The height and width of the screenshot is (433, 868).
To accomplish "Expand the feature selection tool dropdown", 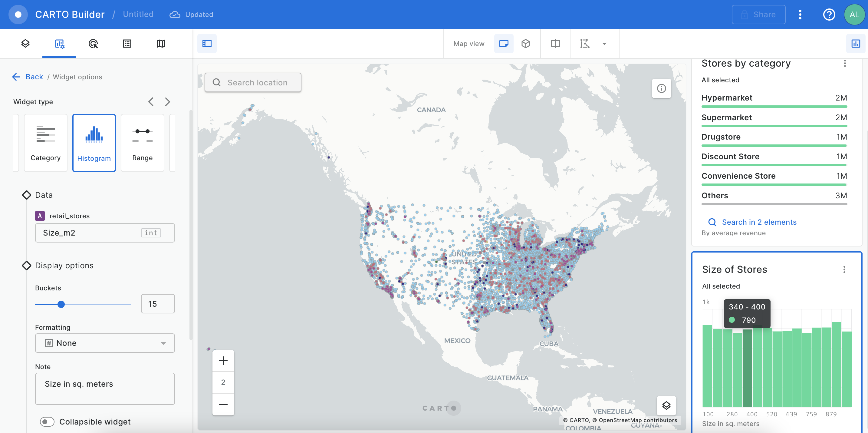I will coord(604,44).
